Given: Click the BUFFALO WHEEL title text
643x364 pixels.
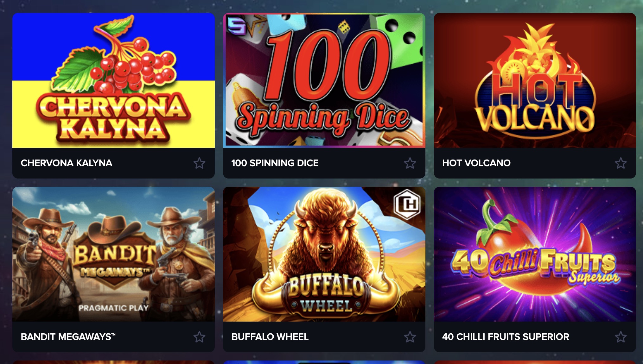Looking at the screenshot, I should pyautogui.click(x=270, y=337).
